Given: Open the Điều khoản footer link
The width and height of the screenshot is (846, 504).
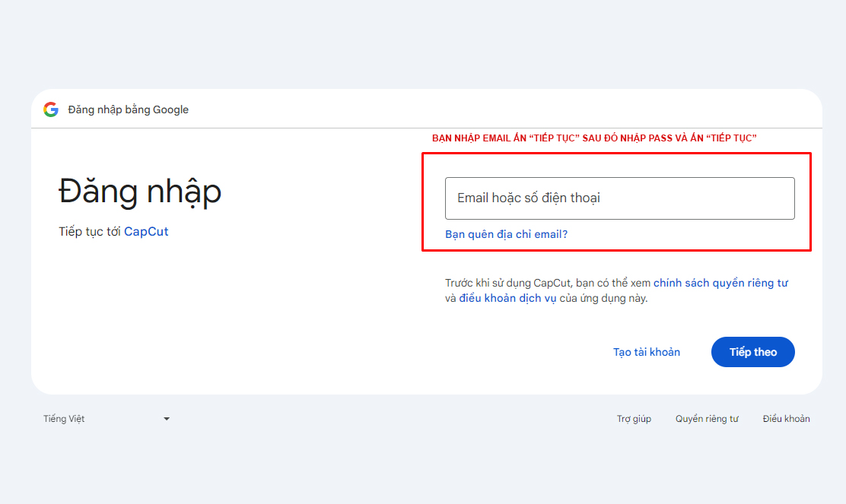Looking at the screenshot, I should pyautogui.click(x=786, y=419).
